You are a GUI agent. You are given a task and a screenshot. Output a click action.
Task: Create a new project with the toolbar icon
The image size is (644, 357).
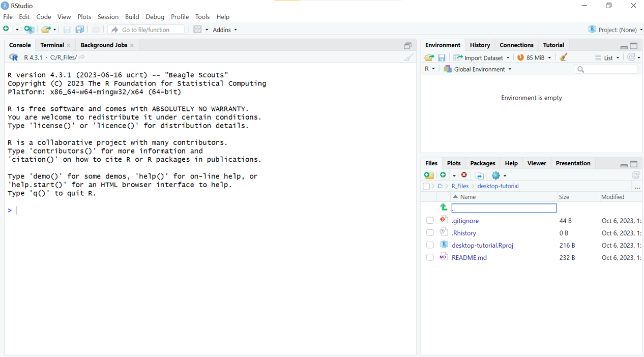(29, 29)
